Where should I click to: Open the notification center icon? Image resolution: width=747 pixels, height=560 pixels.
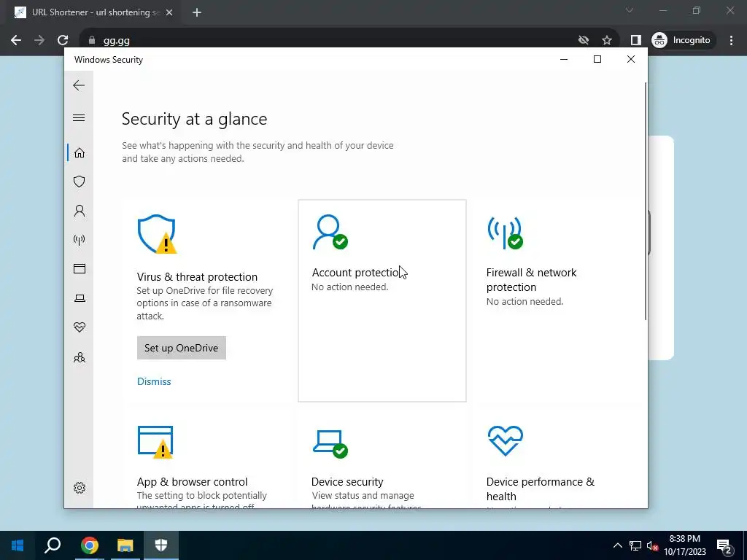[724, 545]
